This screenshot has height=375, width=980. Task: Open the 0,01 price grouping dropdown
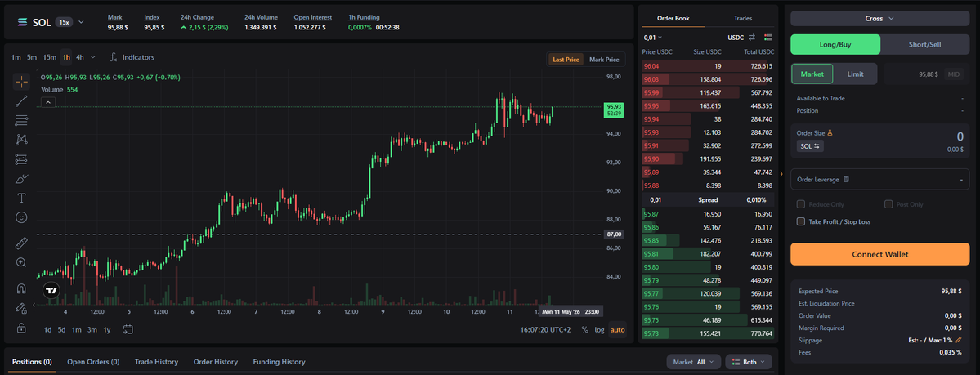click(x=653, y=38)
